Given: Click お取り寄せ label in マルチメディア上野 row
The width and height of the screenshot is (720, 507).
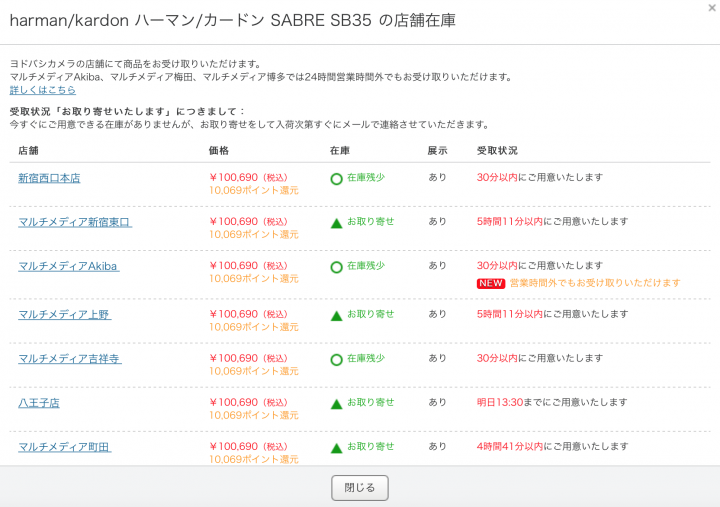Looking at the screenshot, I should pyautogui.click(x=371, y=314).
